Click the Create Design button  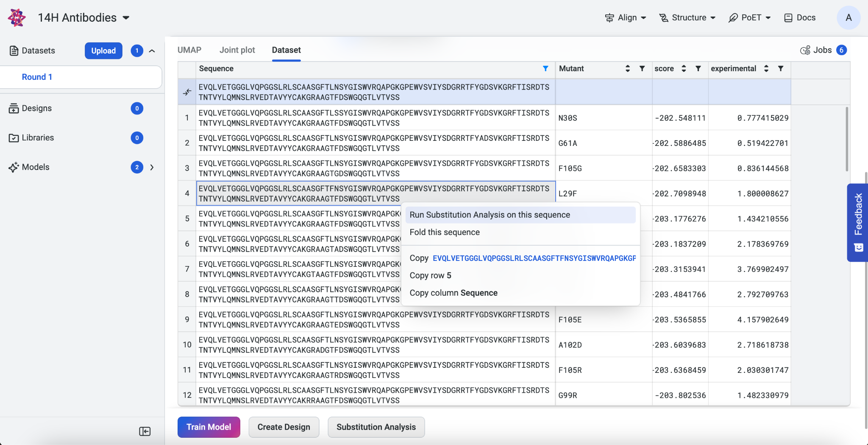click(x=284, y=427)
